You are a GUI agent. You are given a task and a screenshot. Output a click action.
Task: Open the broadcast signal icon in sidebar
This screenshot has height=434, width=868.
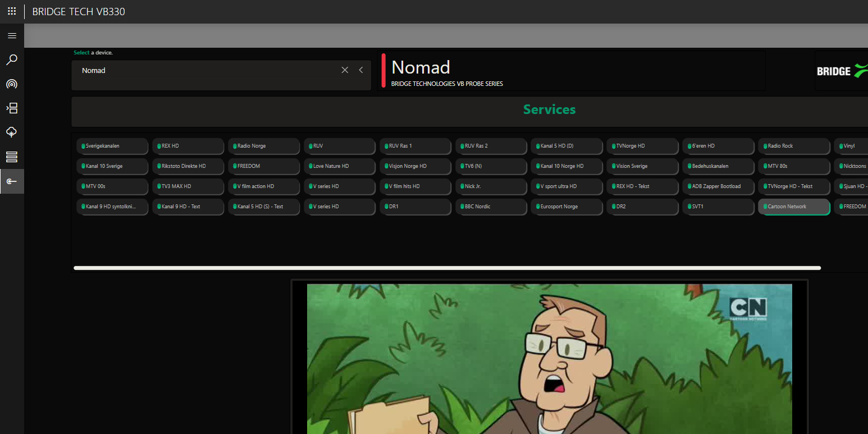point(12,84)
